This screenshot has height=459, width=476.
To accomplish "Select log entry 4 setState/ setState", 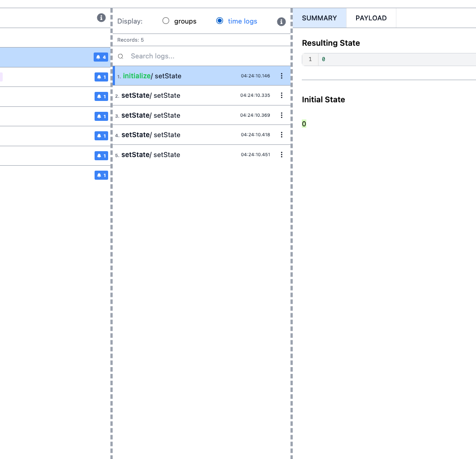I will pyautogui.click(x=202, y=134).
